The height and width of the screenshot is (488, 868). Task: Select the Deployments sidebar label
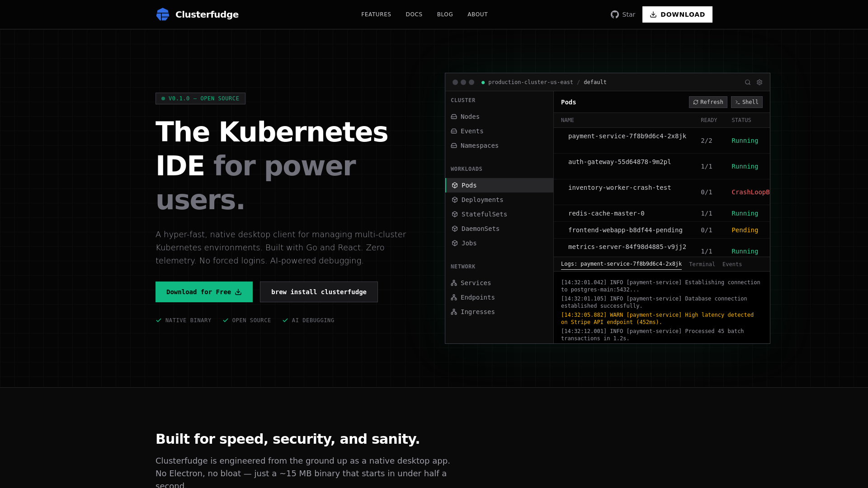pos(482,200)
